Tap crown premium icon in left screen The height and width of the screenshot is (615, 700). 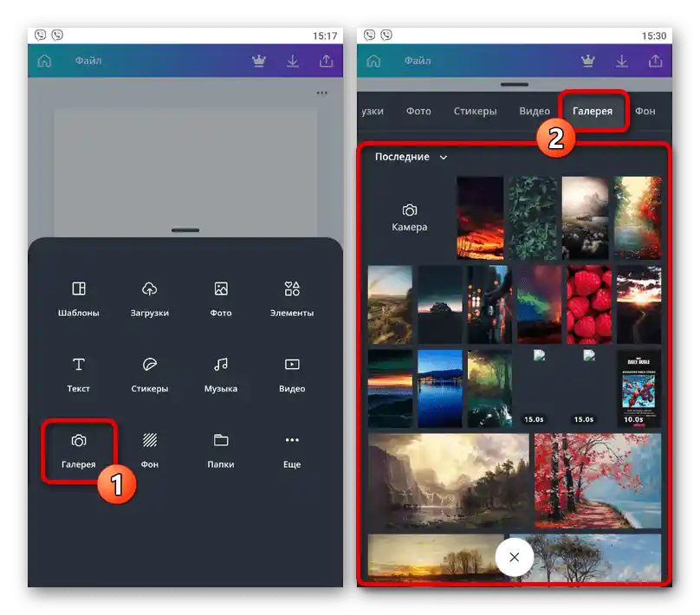[259, 61]
